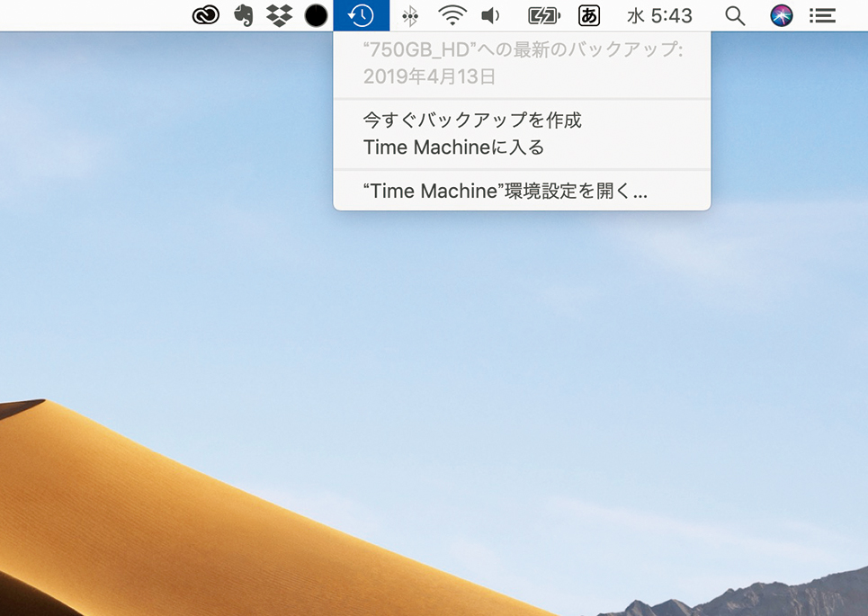Open the Wi-Fi status menu
Viewport: 868px width, 616px height.
click(x=452, y=15)
